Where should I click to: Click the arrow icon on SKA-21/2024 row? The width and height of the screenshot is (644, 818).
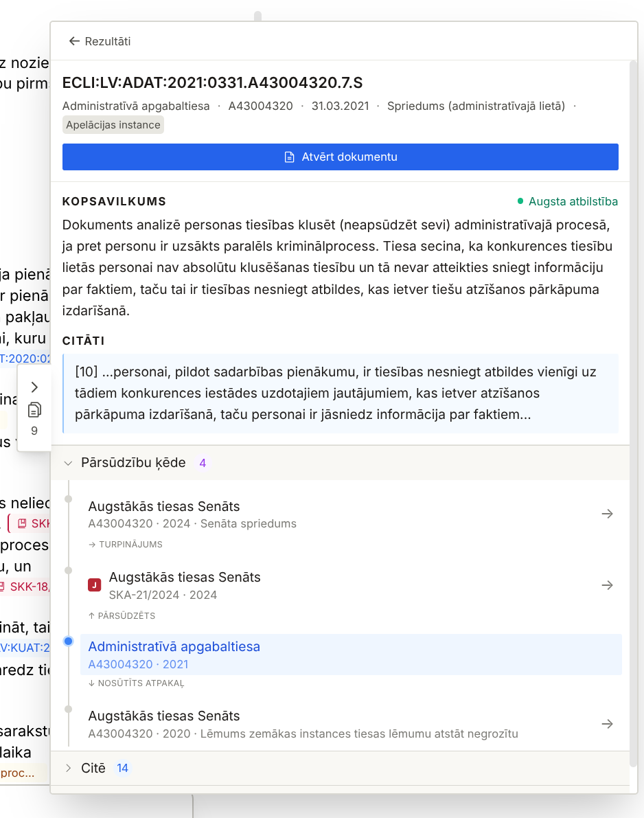click(x=607, y=585)
